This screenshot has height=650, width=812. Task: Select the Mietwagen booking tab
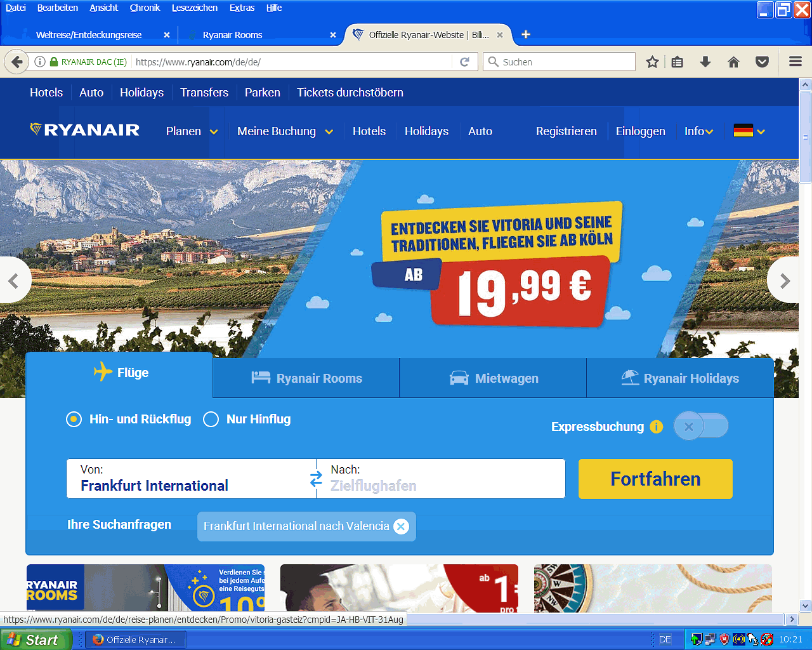pyautogui.click(x=494, y=378)
